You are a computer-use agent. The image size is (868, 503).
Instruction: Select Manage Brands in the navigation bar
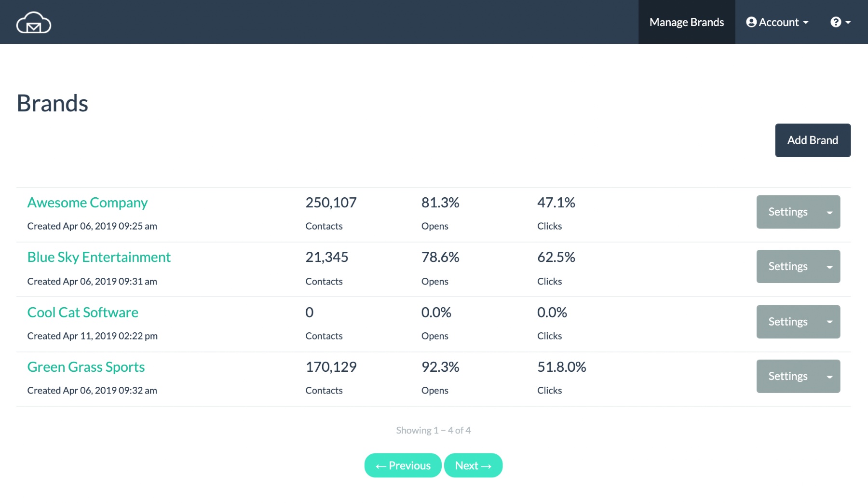tap(686, 22)
